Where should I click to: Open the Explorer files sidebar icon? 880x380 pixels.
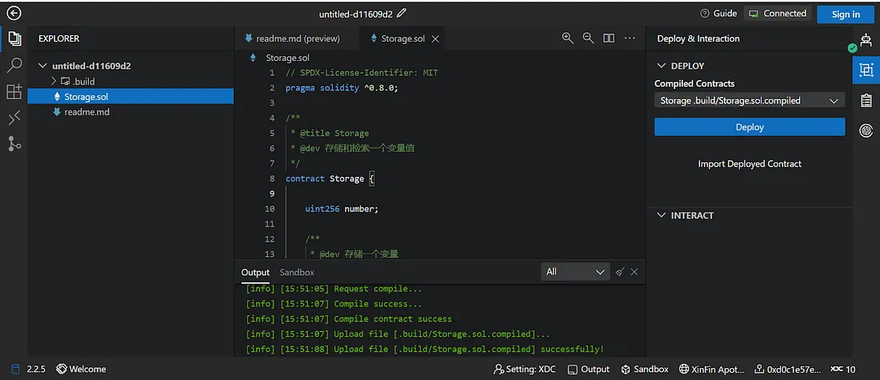click(x=14, y=39)
